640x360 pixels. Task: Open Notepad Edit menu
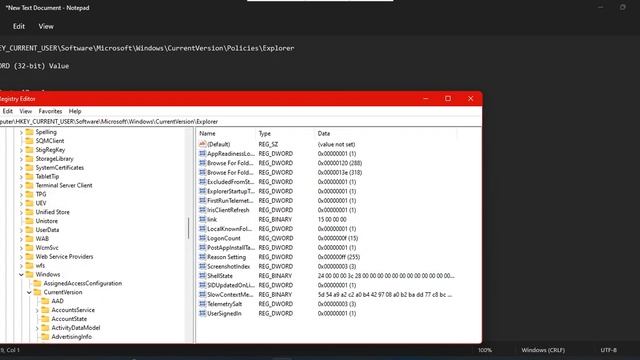[19, 26]
